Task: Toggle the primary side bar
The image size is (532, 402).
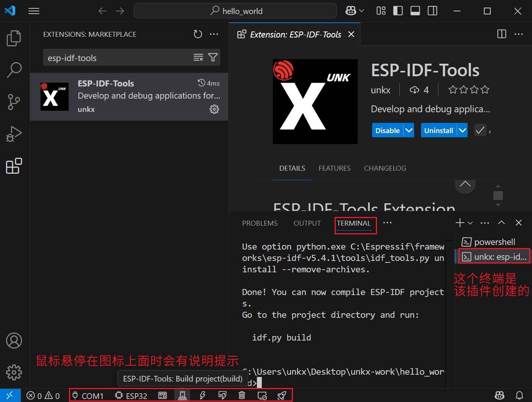Action: [x=398, y=11]
